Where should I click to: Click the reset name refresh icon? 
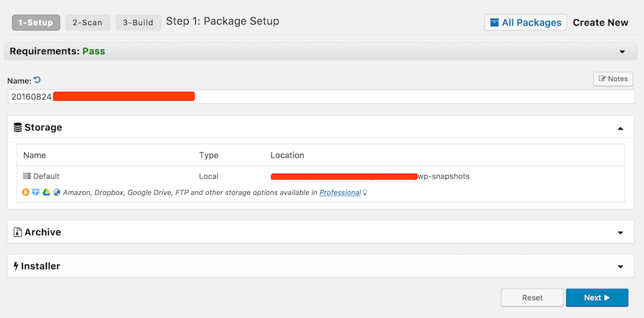37,80
